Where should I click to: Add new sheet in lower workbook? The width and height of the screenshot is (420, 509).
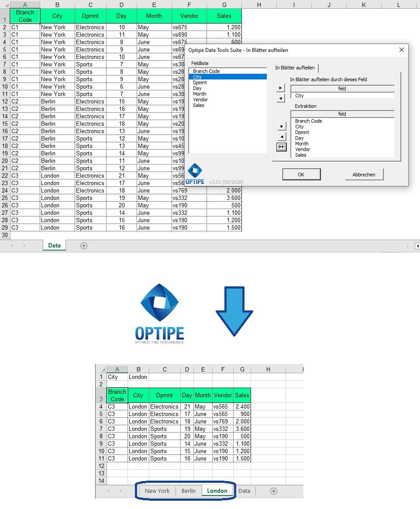tap(274, 491)
